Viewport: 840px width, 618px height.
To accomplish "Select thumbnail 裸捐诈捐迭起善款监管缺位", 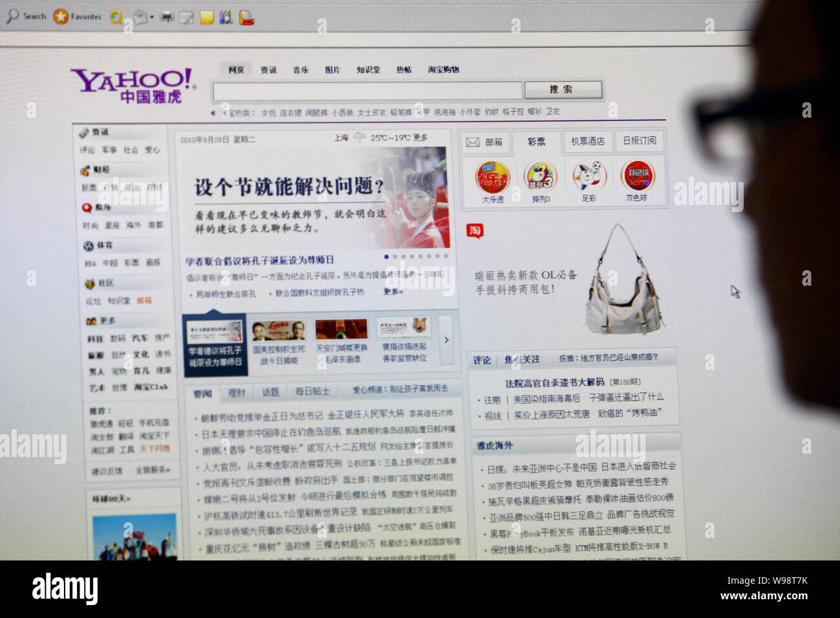I will click(404, 340).
